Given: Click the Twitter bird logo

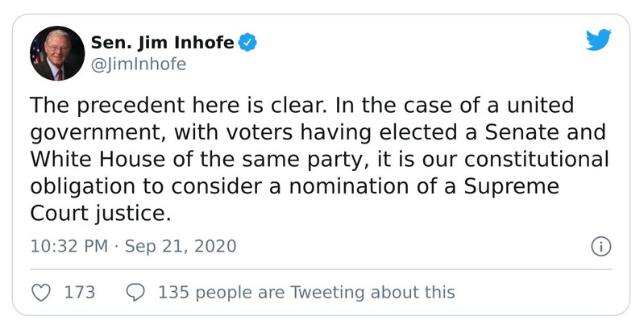Looking at the screenshot, I should click(598, 40).
